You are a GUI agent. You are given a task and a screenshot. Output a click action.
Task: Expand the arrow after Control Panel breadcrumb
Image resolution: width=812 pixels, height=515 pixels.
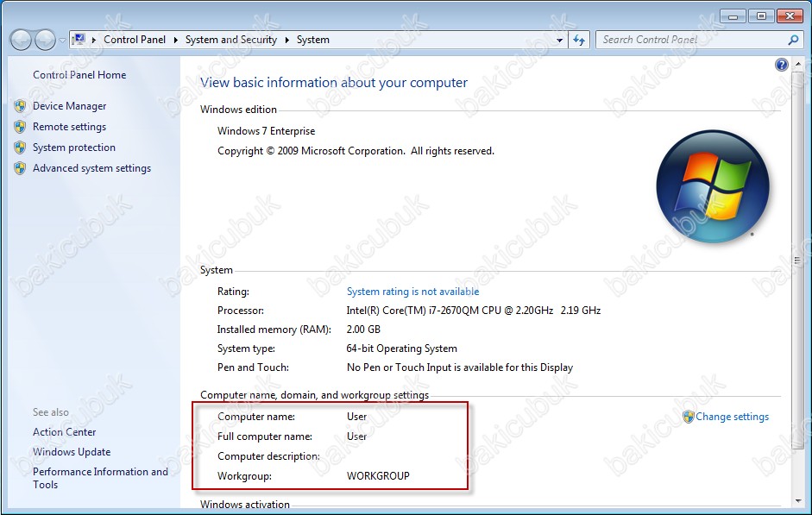pos(175,40)
